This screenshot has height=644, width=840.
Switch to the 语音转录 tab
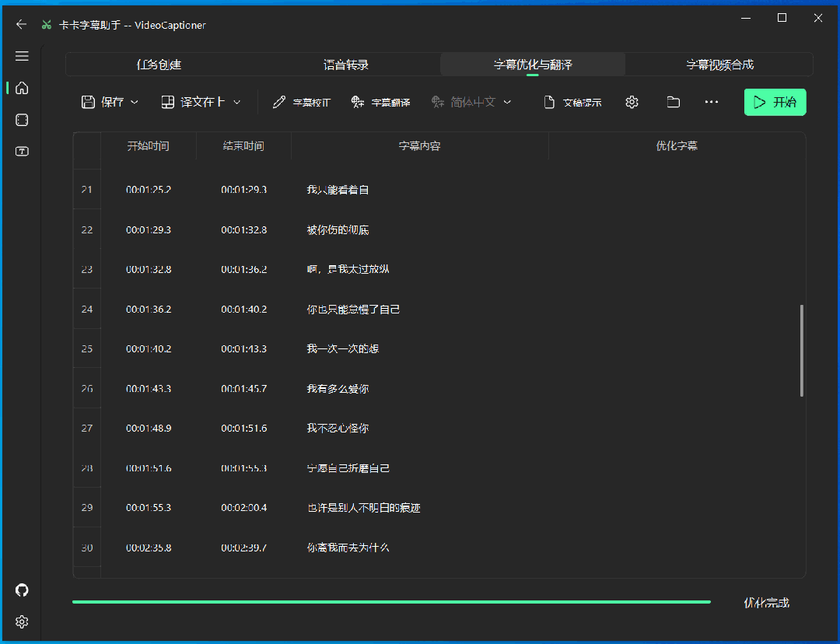pos(346,65)
